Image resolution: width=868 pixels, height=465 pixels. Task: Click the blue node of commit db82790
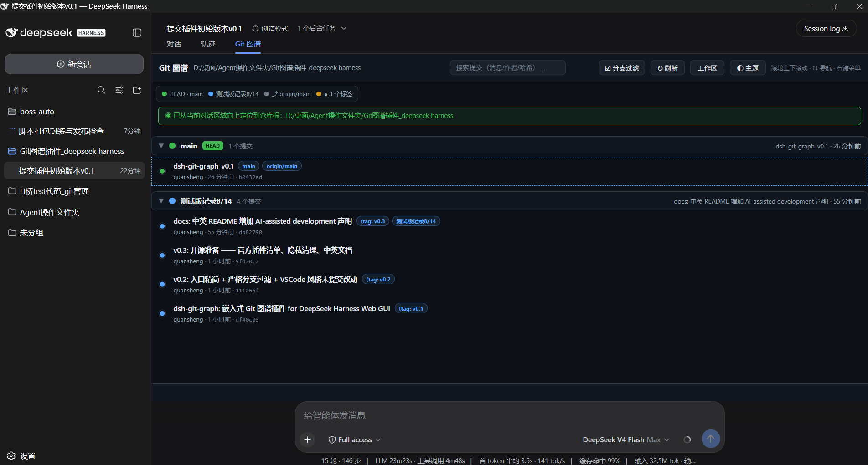162,226
